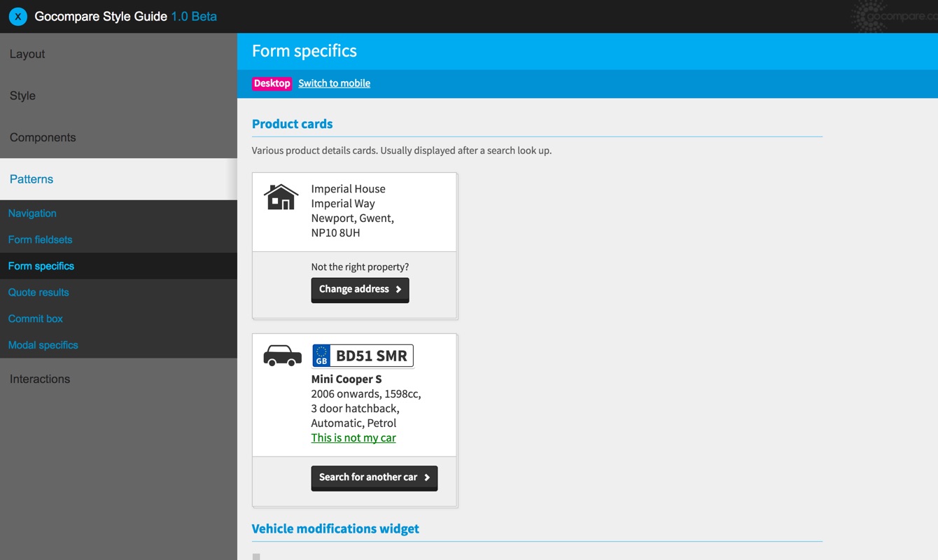Screen dimensions: 938x560
Task: Select the Patterns sidebar section
Action: (x=118, y=179)
